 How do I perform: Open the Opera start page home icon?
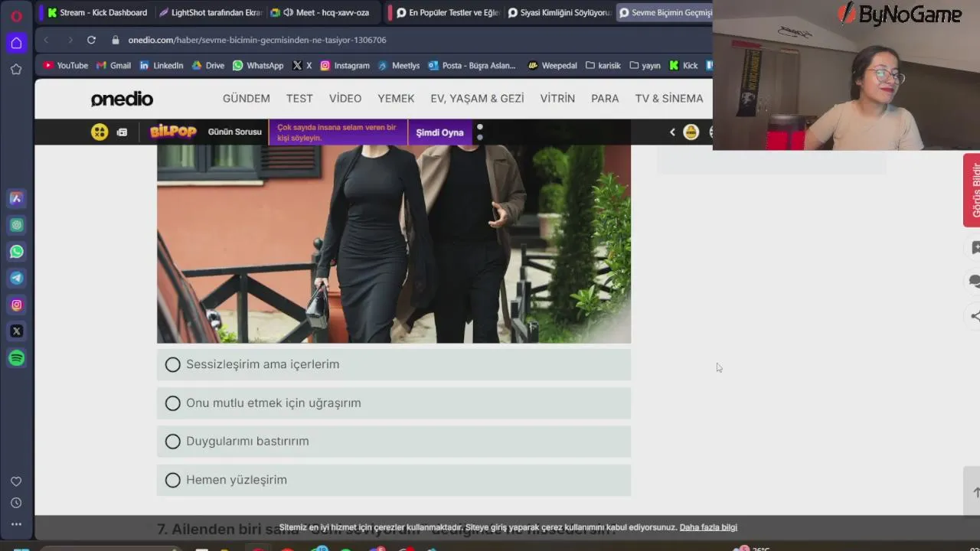coord(16,43)
